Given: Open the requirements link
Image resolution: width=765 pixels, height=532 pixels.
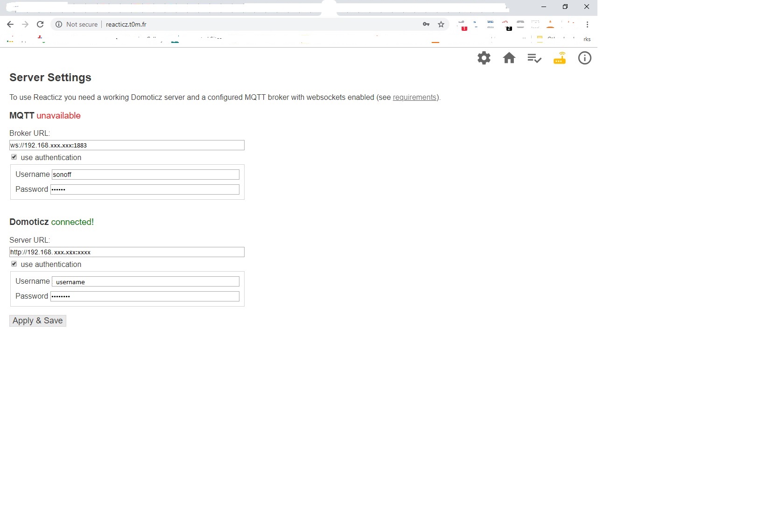Looking at the screenshot, I should click(414, 98).
